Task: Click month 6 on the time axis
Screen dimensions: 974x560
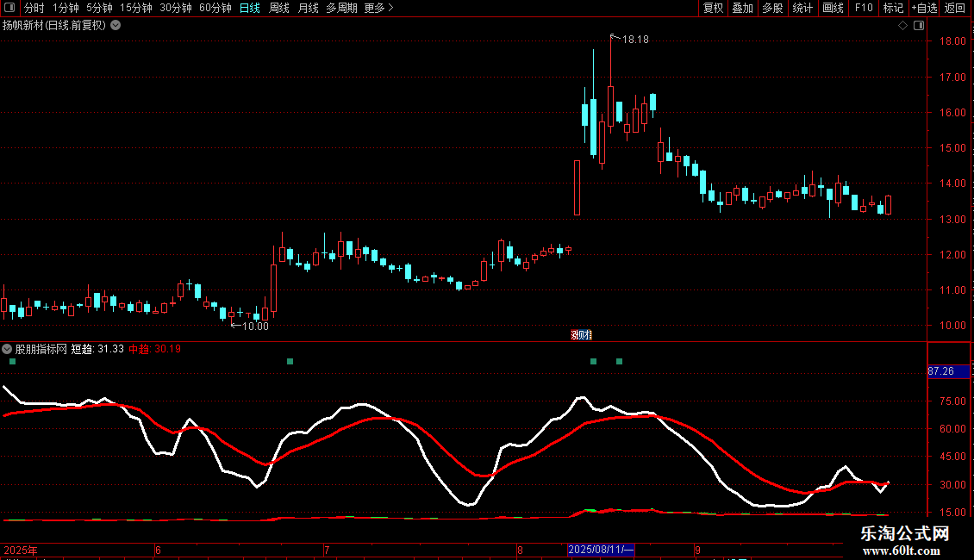Action: (x=158, y=550)
